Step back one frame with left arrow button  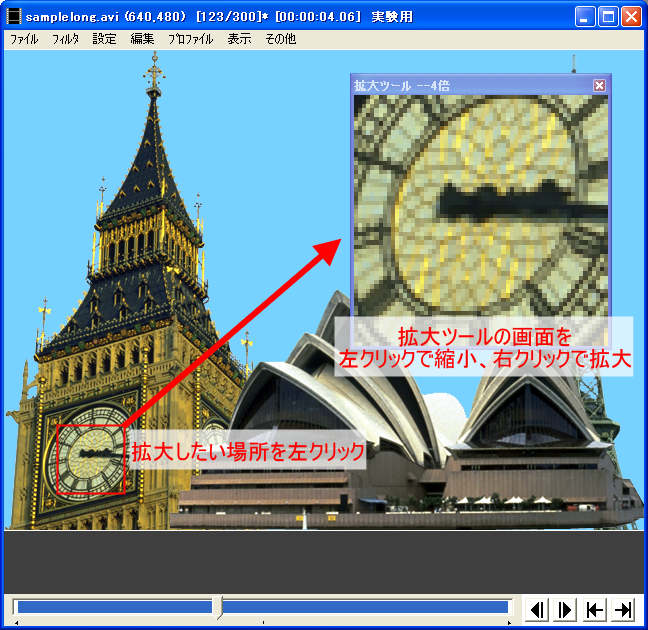pos(537,609)
